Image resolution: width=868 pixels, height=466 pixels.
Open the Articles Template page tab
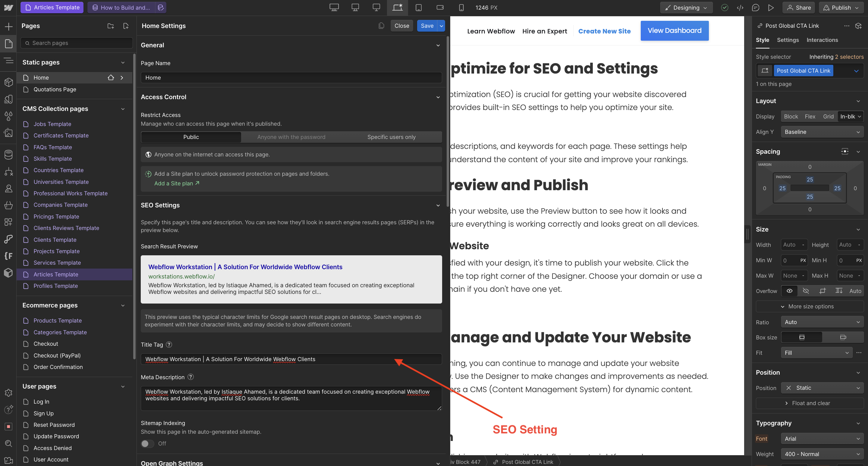click(52, 8)
